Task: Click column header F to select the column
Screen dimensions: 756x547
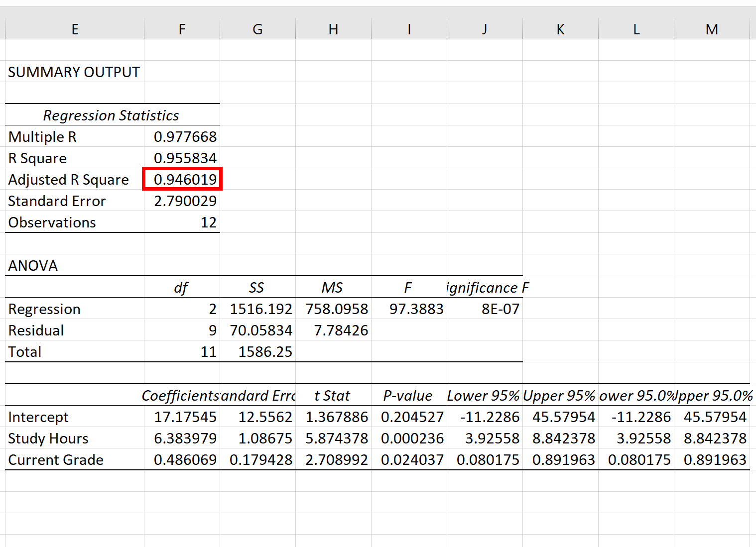Action: point(182,28)
